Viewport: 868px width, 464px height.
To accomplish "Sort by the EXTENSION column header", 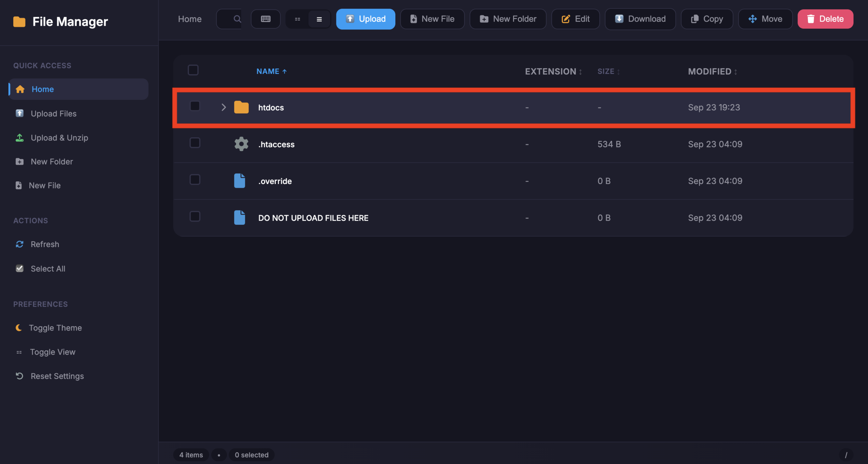I will click(553, 72).
